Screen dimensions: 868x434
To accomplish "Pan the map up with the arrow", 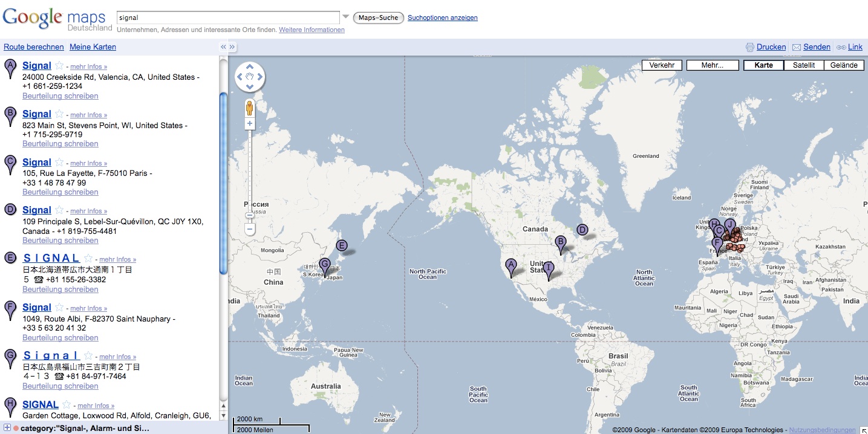I will coord(250,66).
